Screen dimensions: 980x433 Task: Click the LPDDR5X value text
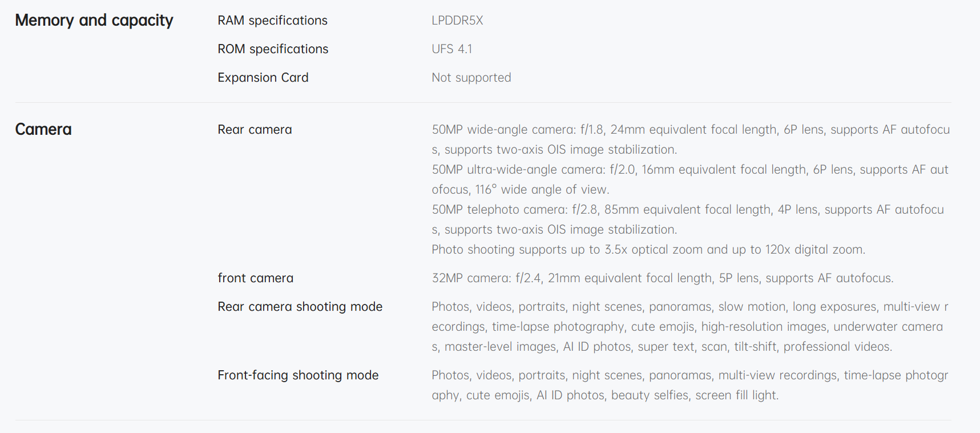(x=457, y=21)
